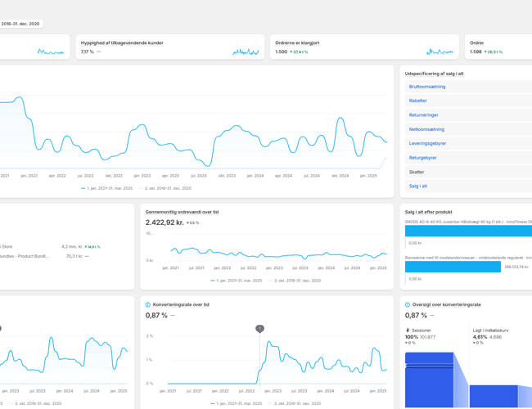The image size is (532, 409).
Task: Click sparkline in Hyppighed af tilbagevendende kunder card
Action: tap(245, 52)
